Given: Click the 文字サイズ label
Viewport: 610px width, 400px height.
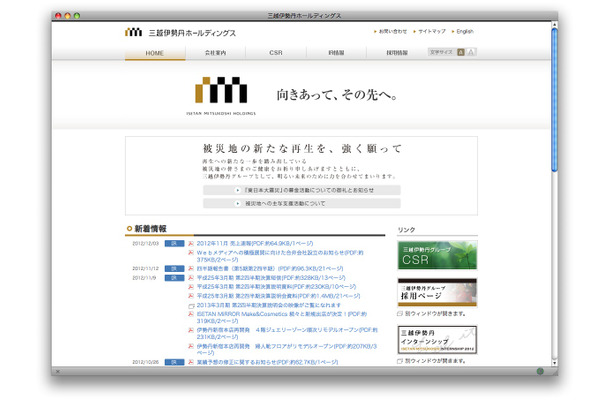Looking at the screenshot, I should 442,52.
